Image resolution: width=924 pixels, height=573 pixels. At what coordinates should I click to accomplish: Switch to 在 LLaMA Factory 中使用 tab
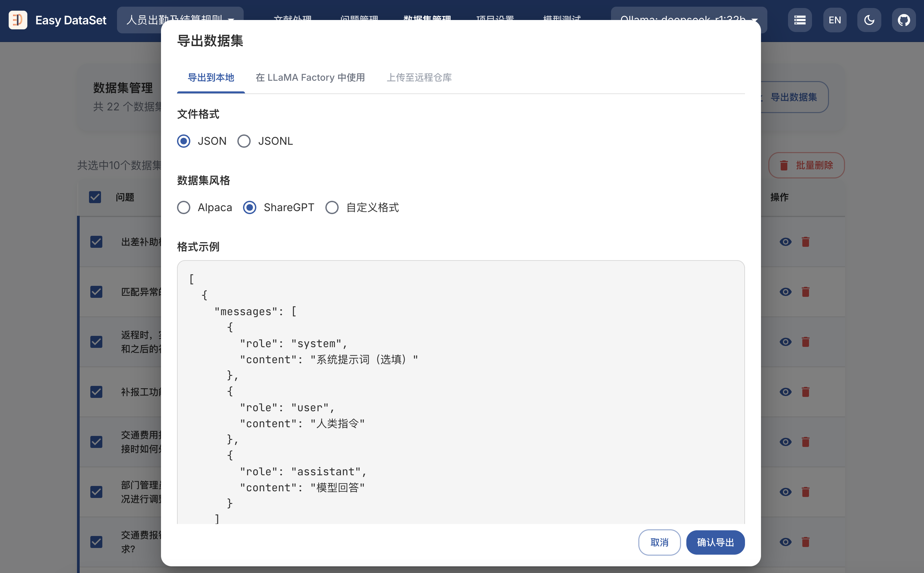point(310,77)
